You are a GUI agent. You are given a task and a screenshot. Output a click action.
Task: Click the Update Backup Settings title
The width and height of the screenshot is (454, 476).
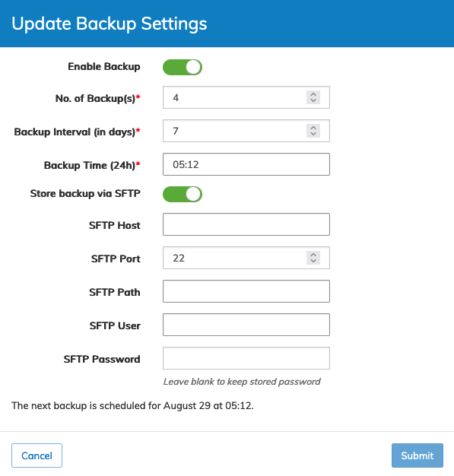pos(110,24)
